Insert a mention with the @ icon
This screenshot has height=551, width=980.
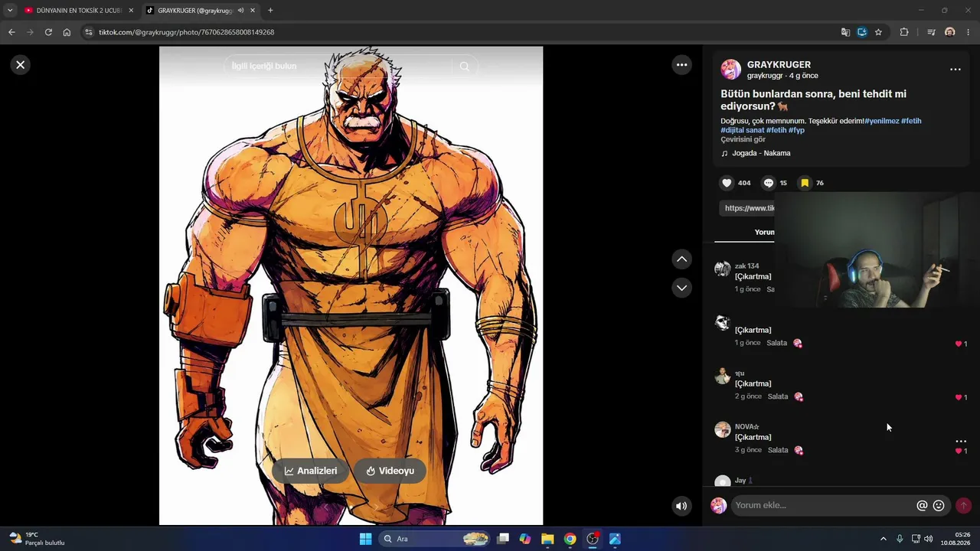pyautogui.click(x=922, y=506)
